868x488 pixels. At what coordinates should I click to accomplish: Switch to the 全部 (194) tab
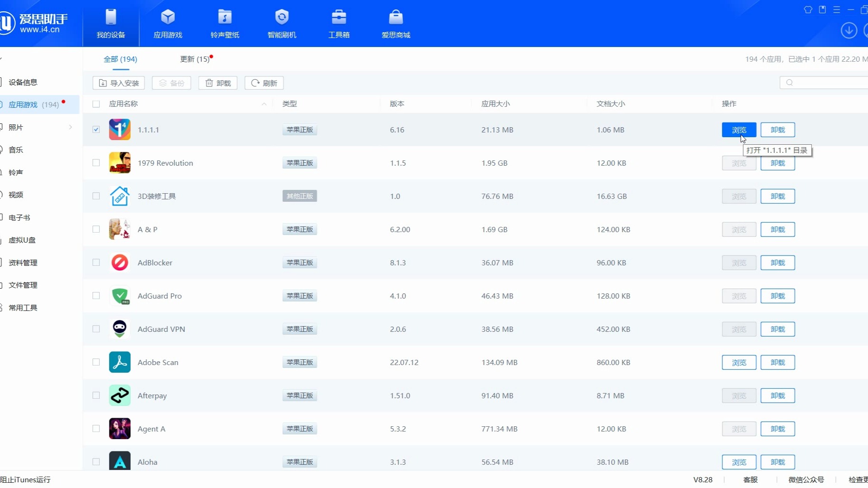pos(121,59)
